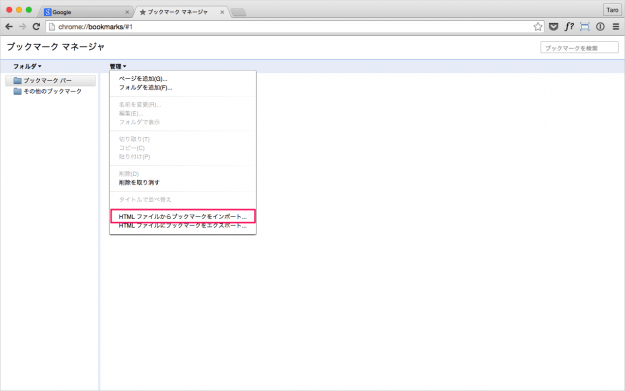The width and height of the screenshot is (625, 391).
Task: Click the Taro profile button
Action: 612,10
